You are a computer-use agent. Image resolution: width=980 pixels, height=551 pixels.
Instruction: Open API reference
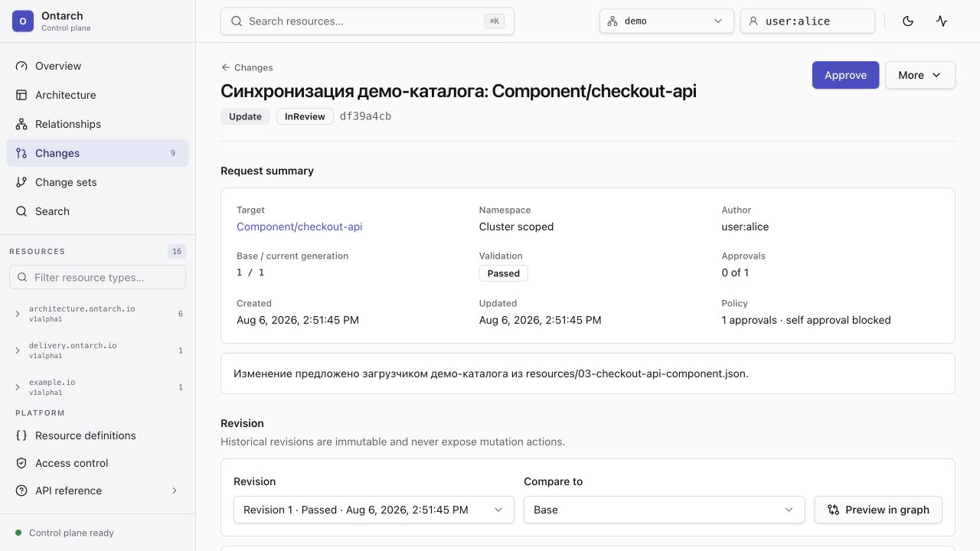(97, 491)
